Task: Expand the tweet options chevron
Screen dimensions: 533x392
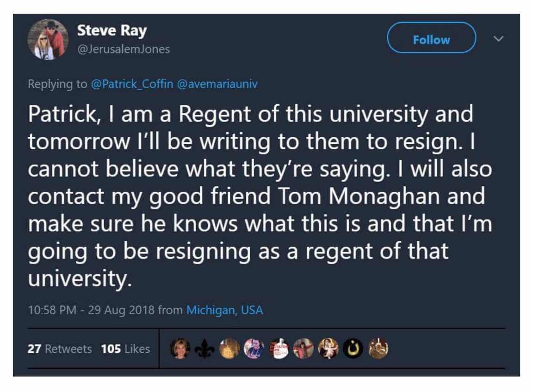Action: (498, 39)
